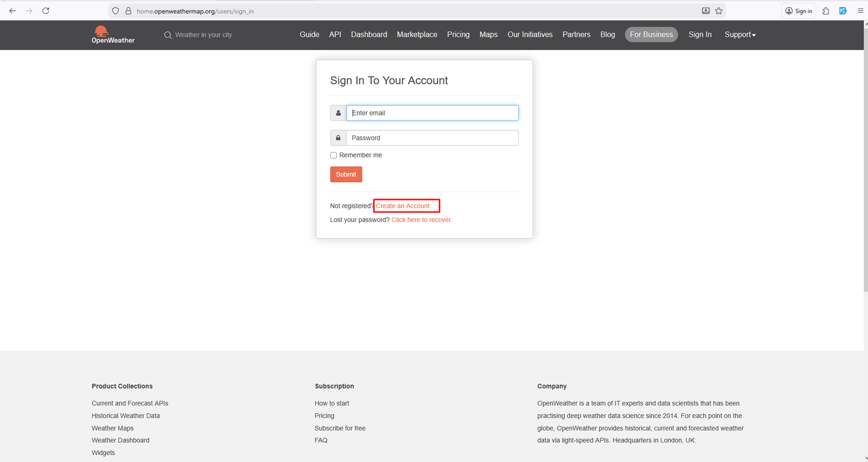The width and height of the screenshot is (868, 462).
Task: Click the Sign In To Your Account heading
Action: (389, 80)
